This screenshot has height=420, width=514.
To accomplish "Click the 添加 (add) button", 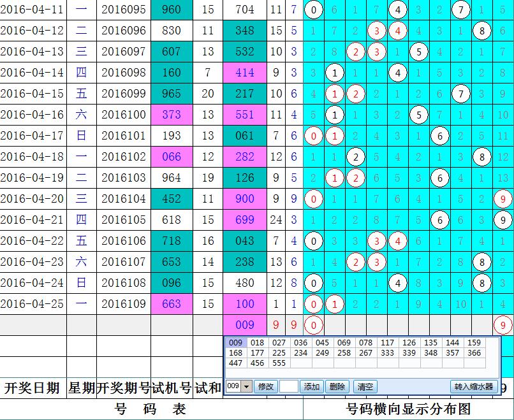I will click(312, 387).
